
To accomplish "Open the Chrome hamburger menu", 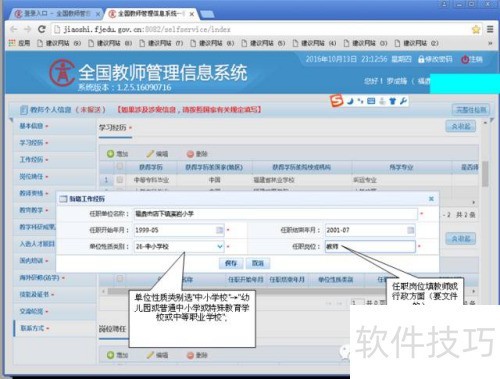I will [x=490, y=29].
